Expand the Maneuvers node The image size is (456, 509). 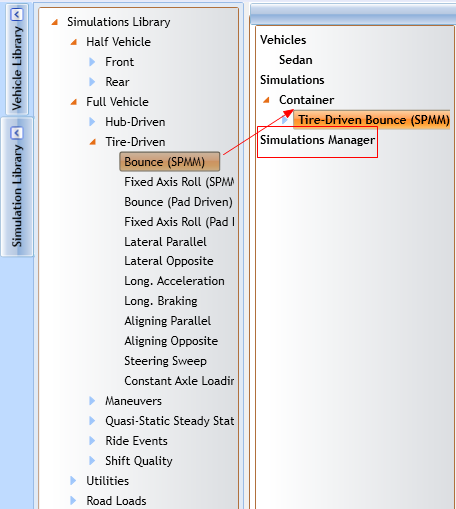[92, 401]
